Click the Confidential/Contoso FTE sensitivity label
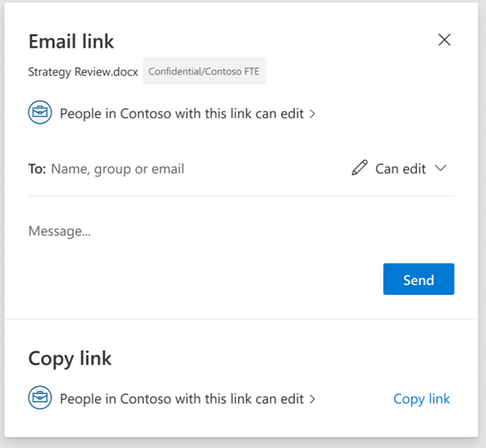Screen dimensions: 486x448 [x=204, y=71]
